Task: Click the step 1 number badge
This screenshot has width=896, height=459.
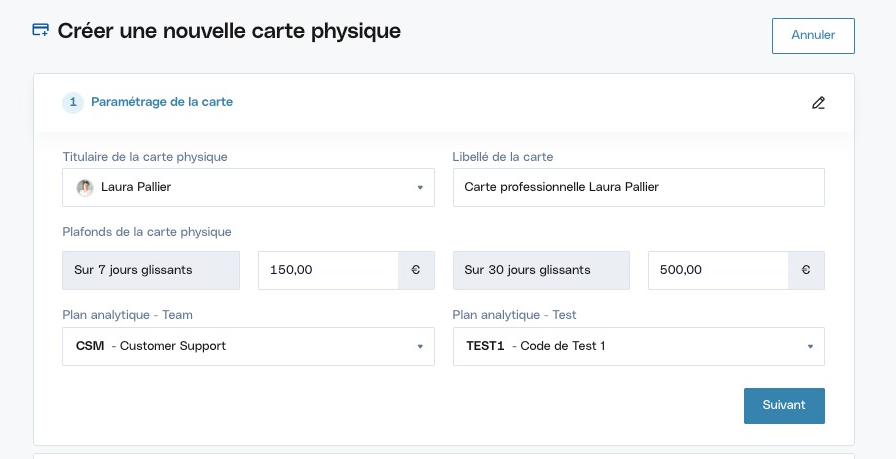Action: [x=73, y=102]
